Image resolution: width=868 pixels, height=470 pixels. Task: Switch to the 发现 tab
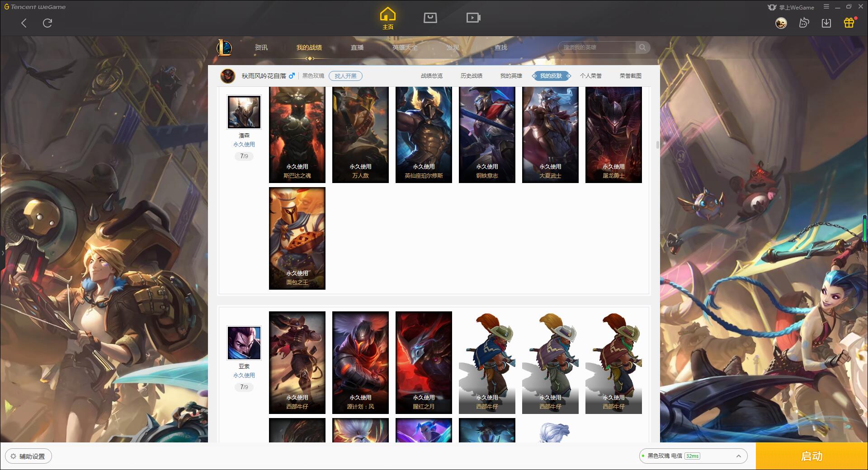coord(453,47)
